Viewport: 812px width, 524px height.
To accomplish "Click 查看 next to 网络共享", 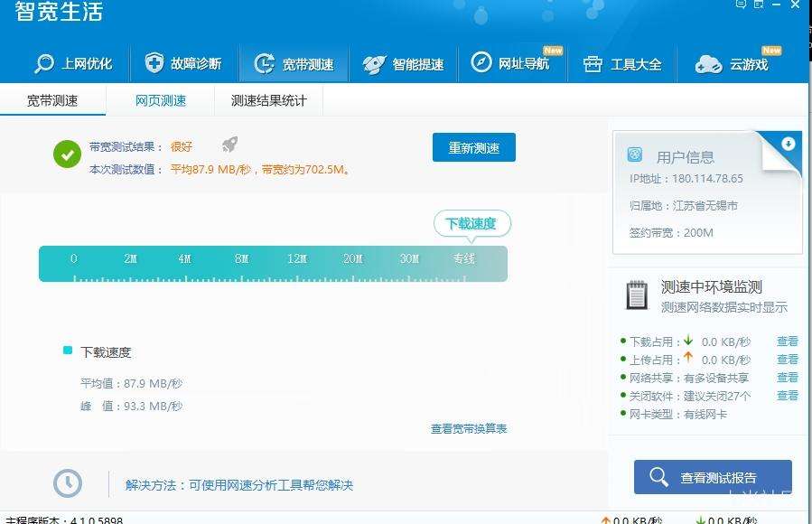I will click(x=788, y=378).
